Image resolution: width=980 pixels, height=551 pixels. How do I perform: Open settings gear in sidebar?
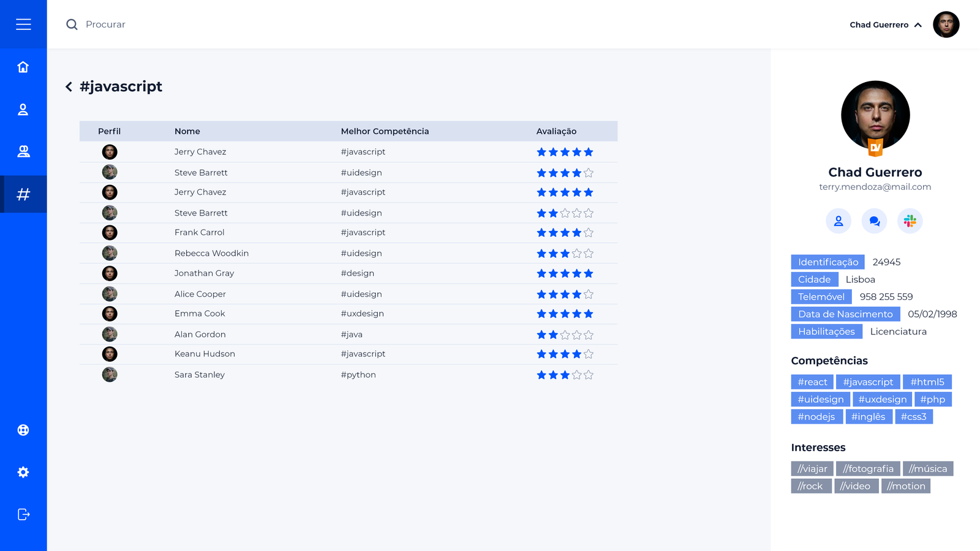click(23, 472)
